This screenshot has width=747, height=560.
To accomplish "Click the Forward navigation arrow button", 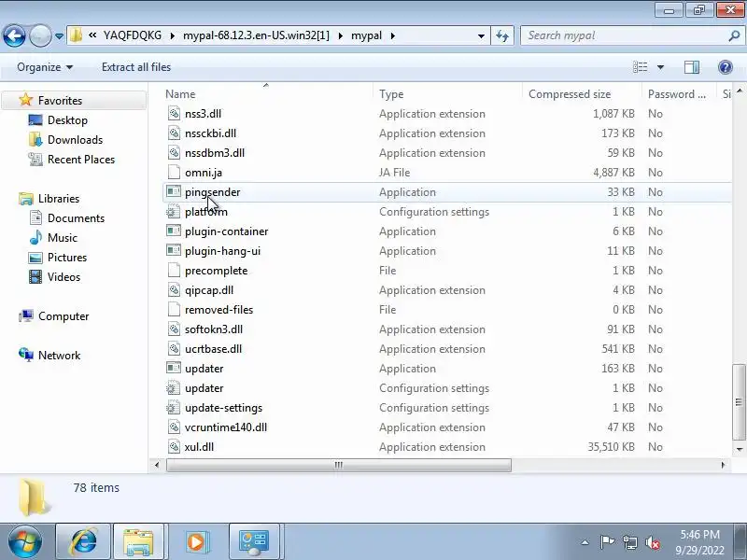I will tap(40, 35).
